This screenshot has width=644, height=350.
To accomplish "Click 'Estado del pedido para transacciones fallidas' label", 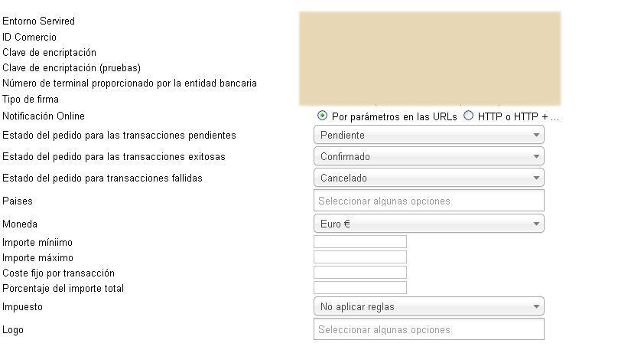I will pyautogui.click(x=102, y=178).
